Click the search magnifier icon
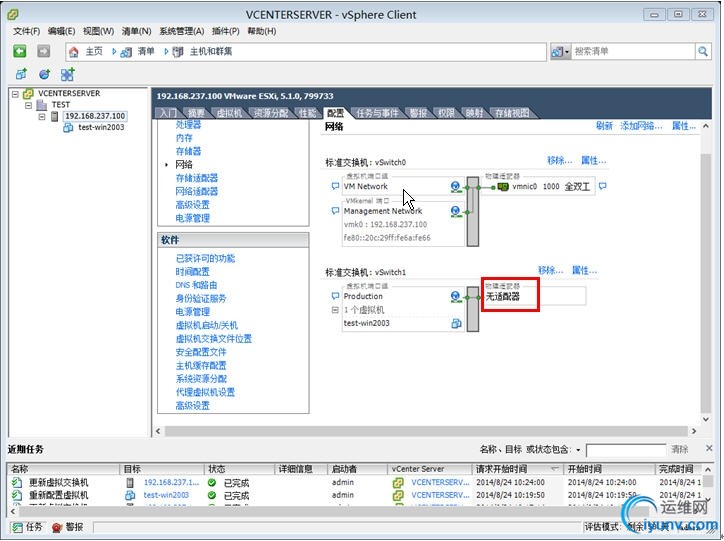Image resolution: width=724 pixels, height=541 pixels. (703, 52)
